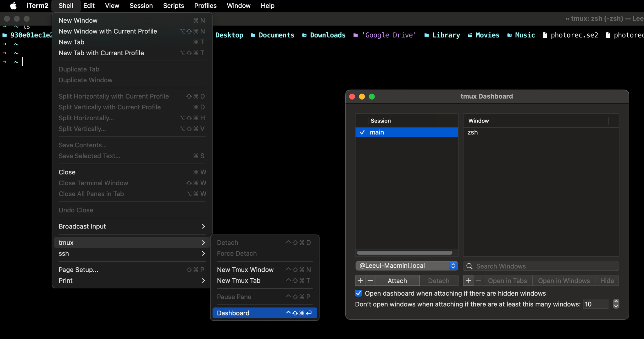Open the tmux Dashboard menu item
This screenshot has width=644, height=339.
pyautogui.click(x=264, y=313)
